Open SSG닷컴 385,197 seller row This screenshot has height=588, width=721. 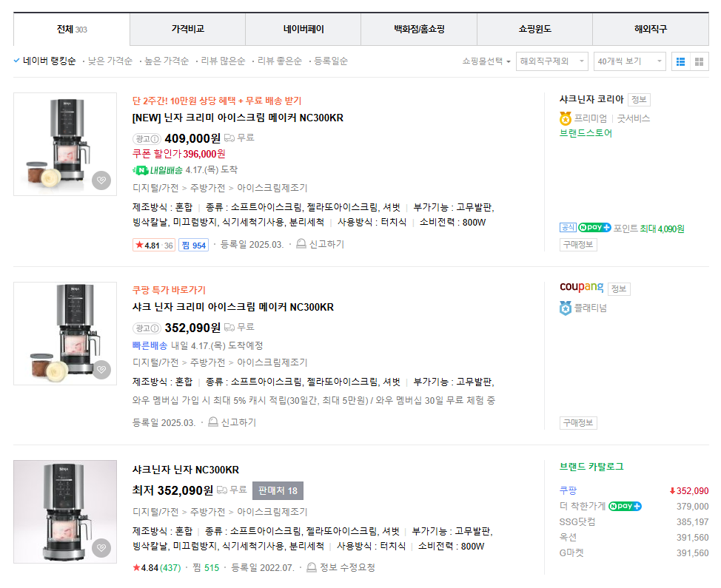pyautogui.click(x=634, y=522)
